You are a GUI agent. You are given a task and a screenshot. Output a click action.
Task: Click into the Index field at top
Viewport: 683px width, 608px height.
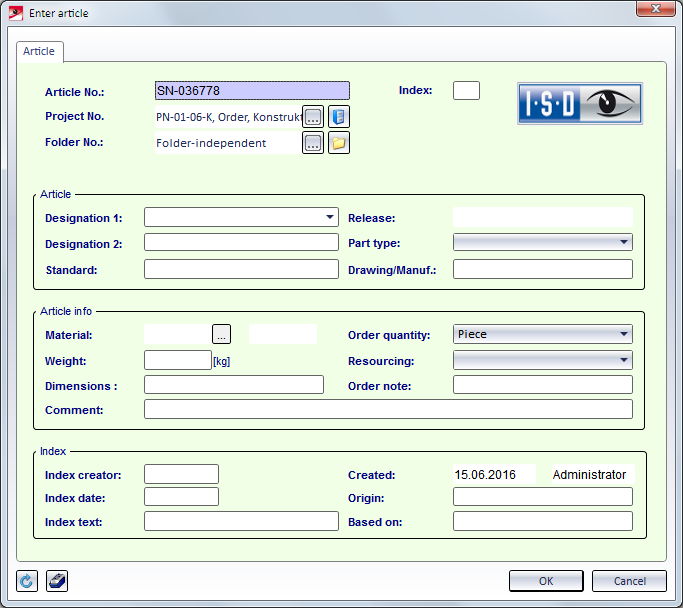click(466, 91)
